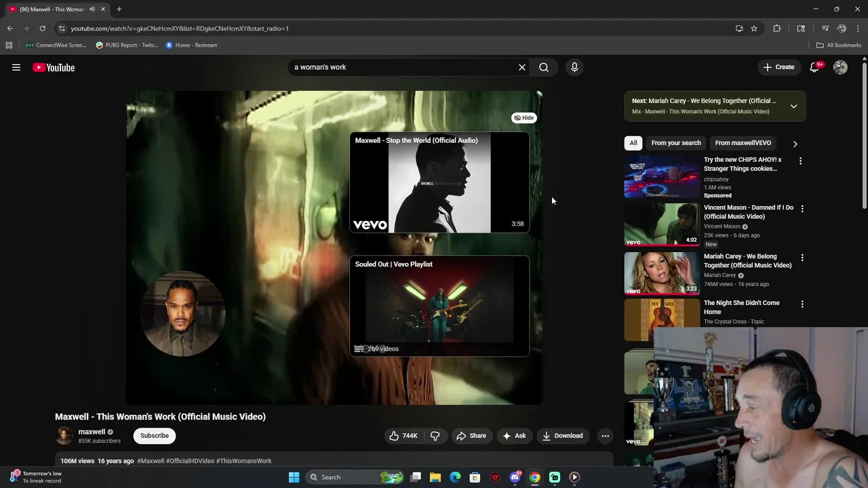Submit search with the magnifier button
The image size is (868, 488).
544,67
